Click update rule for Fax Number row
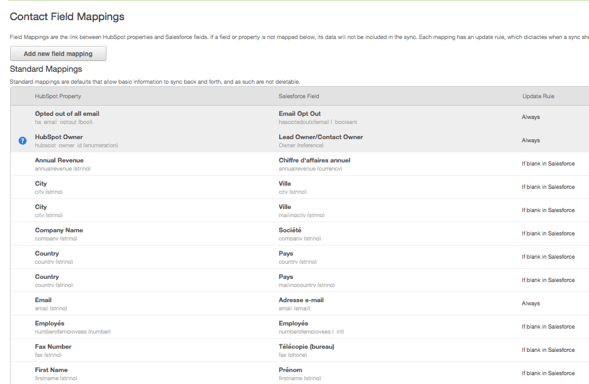 [x=548, y=350]
